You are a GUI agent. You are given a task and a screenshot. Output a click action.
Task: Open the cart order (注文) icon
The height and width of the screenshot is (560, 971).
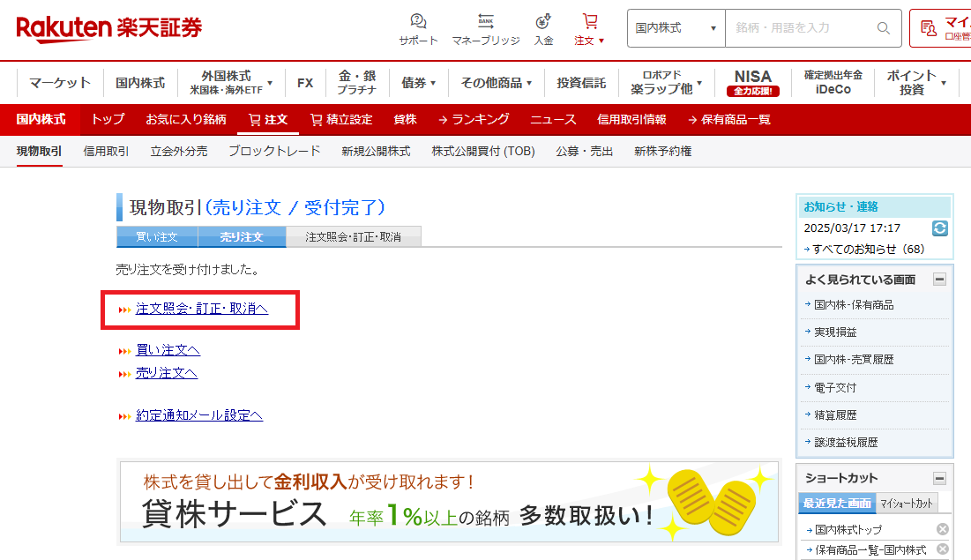click(x=589, y=21)
